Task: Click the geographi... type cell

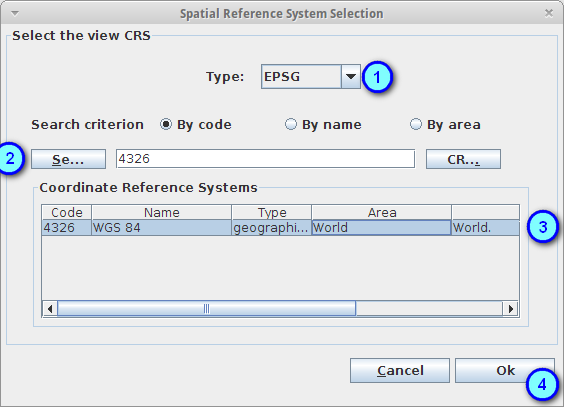Action: click(272, 228)
